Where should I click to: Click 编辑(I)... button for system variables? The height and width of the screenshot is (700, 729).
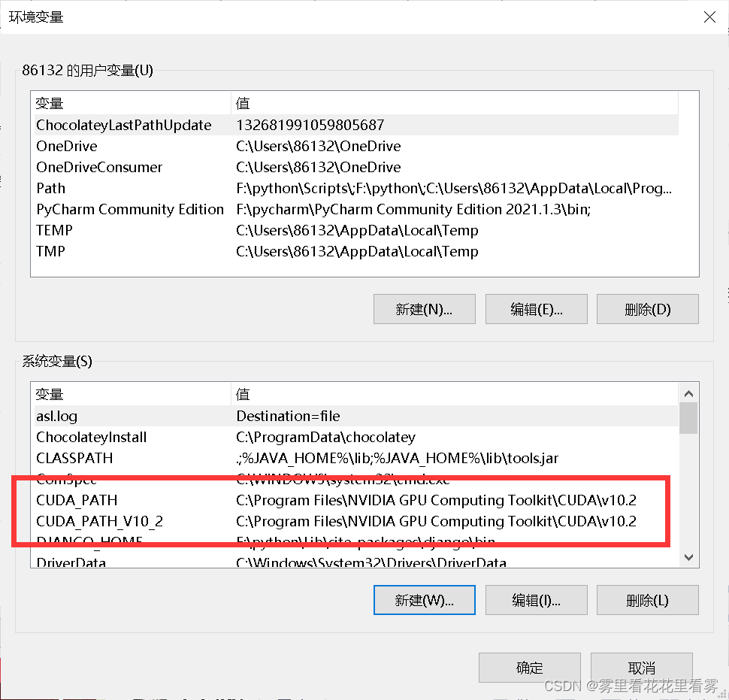(536, 600)
